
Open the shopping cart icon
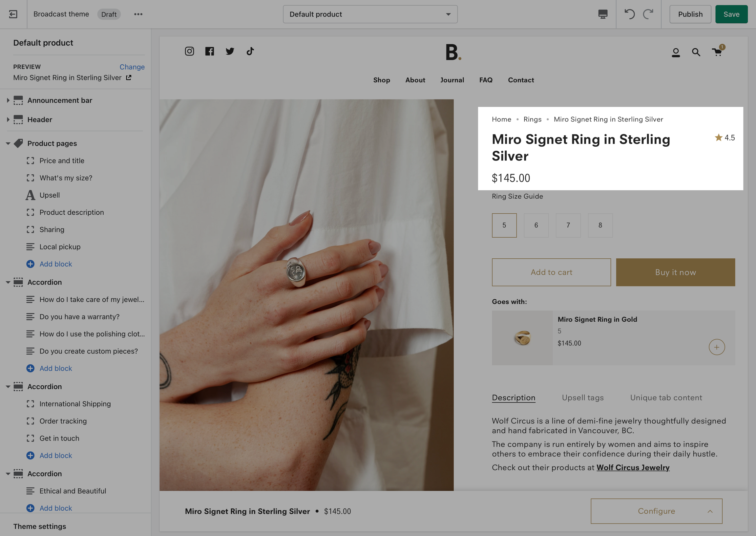pyautogui.click(x=717, y=52)
